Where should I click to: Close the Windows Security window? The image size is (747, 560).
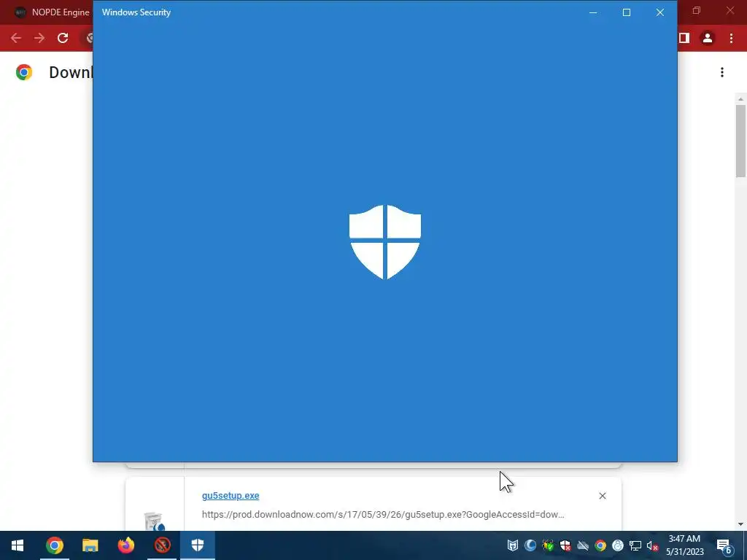tap(659, 12)
